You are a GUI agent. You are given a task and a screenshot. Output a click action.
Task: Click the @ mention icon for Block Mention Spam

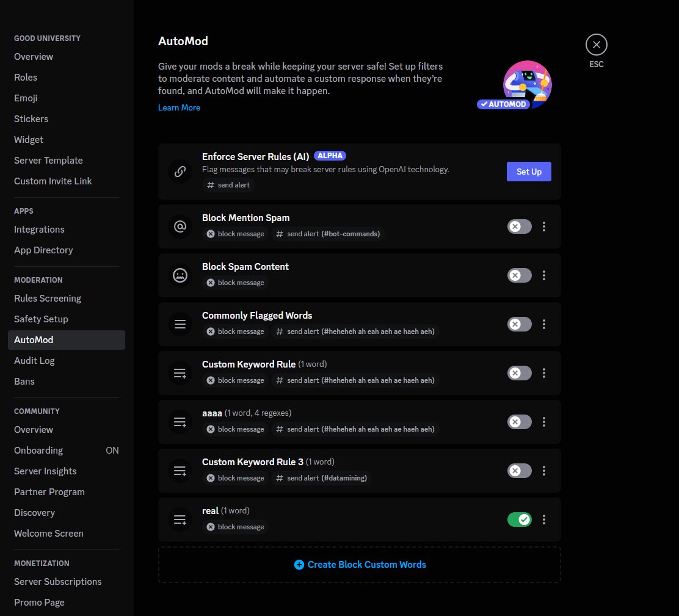point(180,226)
